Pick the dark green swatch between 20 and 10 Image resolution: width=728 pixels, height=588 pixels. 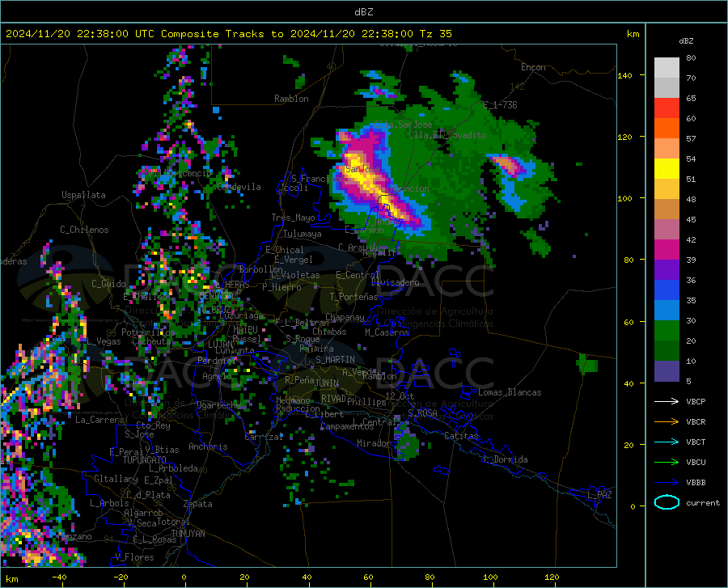coord(667,351)
